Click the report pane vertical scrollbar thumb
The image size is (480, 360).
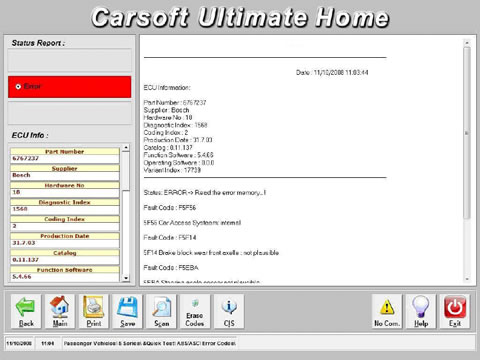click(467, 133)
